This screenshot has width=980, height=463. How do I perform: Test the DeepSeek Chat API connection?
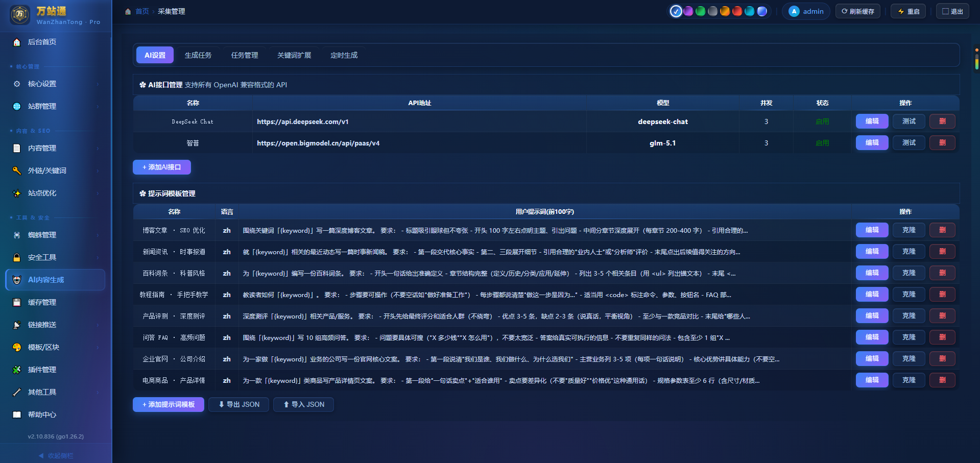[x=909, y=121]
